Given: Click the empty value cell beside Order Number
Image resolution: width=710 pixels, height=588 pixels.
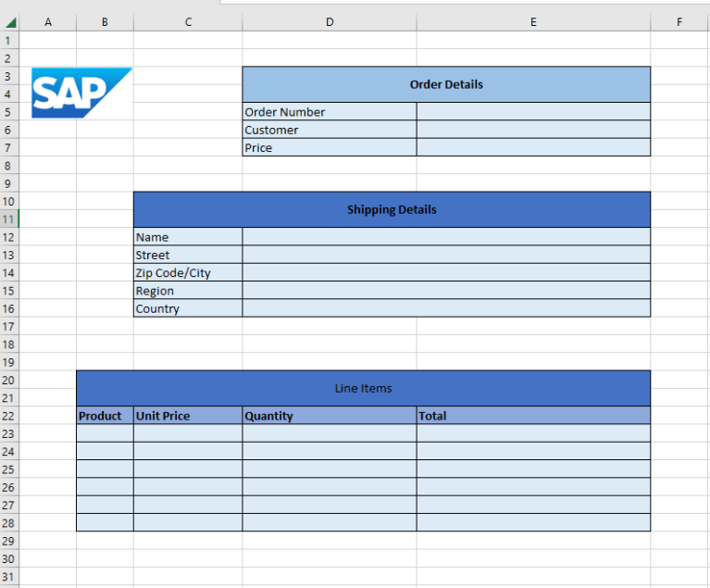Looking at the screenshot, I should (x=532, y=112).
